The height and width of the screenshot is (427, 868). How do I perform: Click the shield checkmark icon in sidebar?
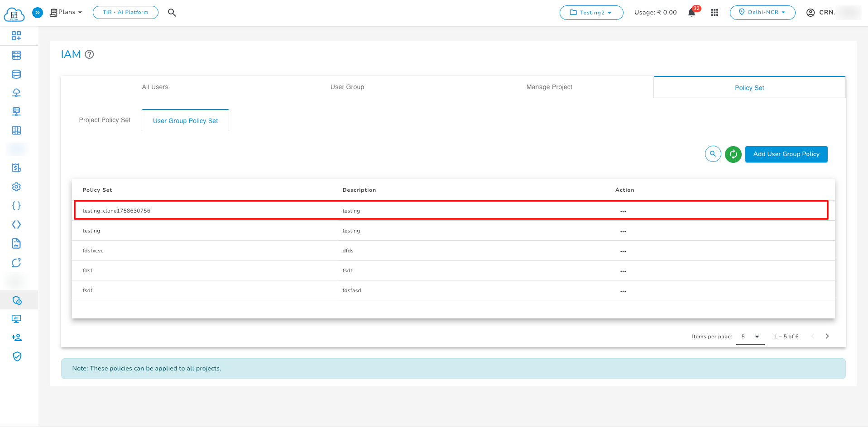(17, 356)
